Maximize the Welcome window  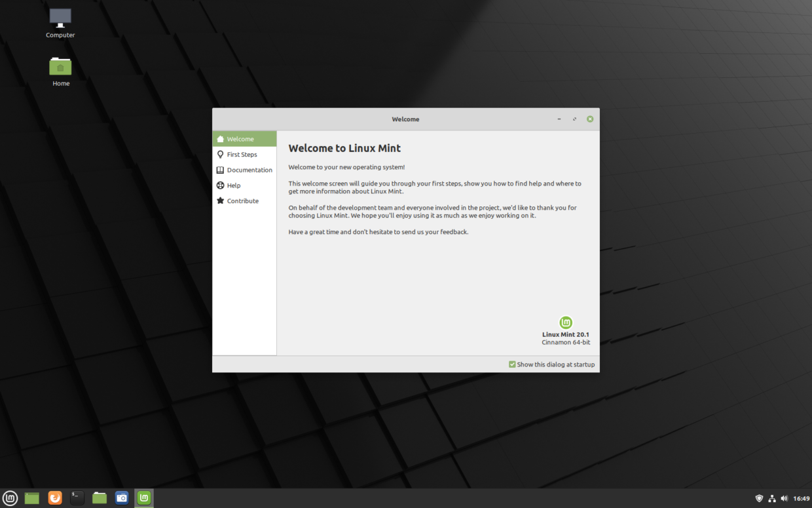(x=574, y=119)
